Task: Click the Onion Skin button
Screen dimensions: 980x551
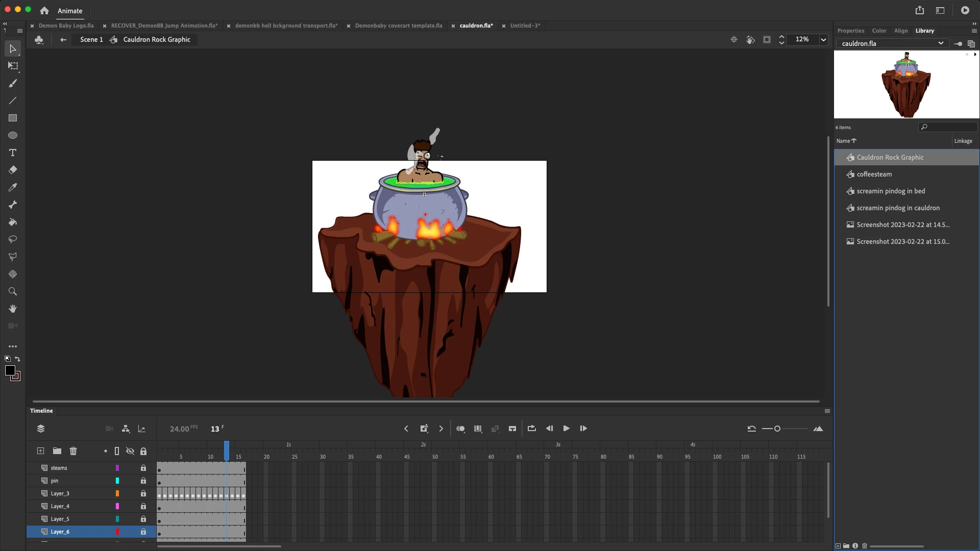Action: click(460, 429)
